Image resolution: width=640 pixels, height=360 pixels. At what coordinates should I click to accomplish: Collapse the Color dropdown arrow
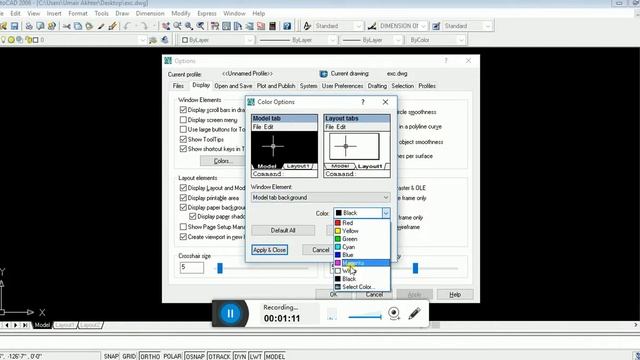tap(386, 213)
